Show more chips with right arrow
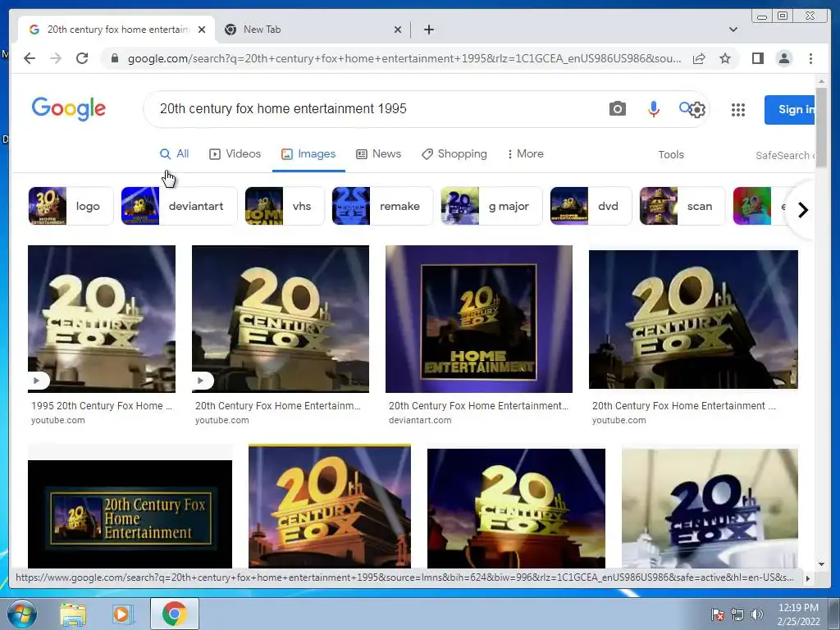The width and height of the screenshot is (840, 630). pos(802,210)
